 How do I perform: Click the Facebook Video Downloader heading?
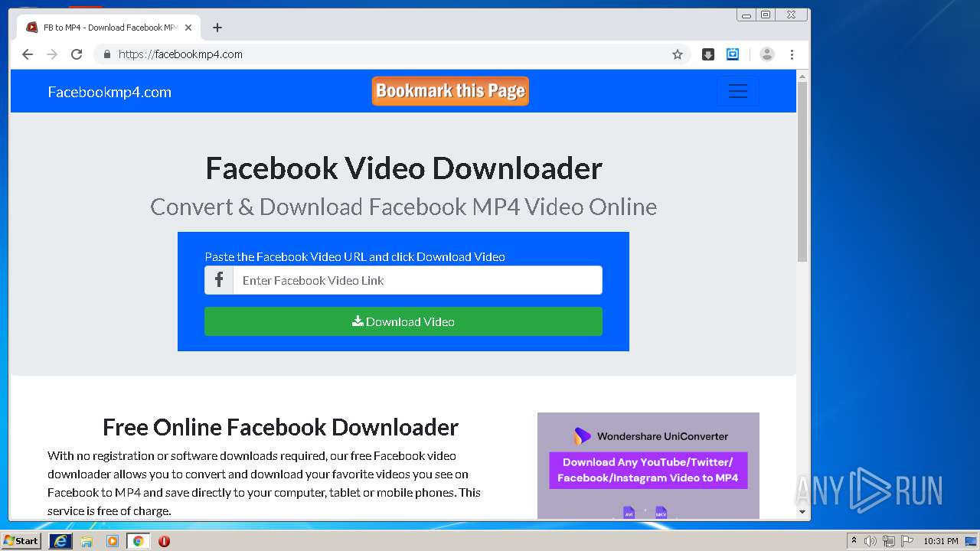pos(403,168)
